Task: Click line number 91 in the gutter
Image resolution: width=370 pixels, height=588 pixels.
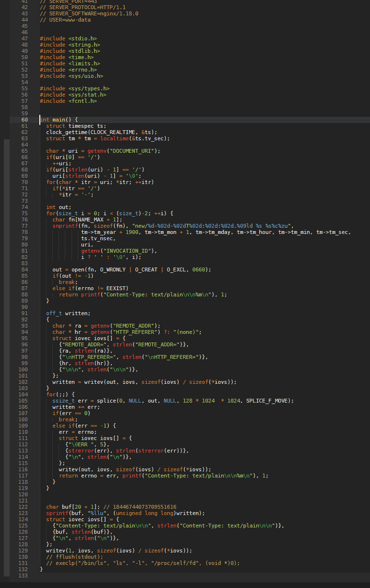Action: (x=25, y=313)
